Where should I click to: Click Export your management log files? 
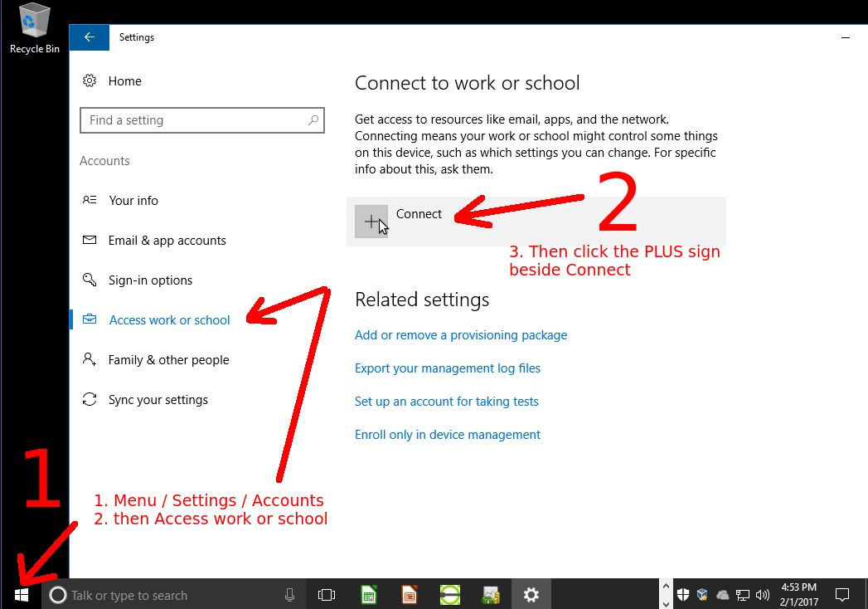pyautogui.click(x=447, y=368)
